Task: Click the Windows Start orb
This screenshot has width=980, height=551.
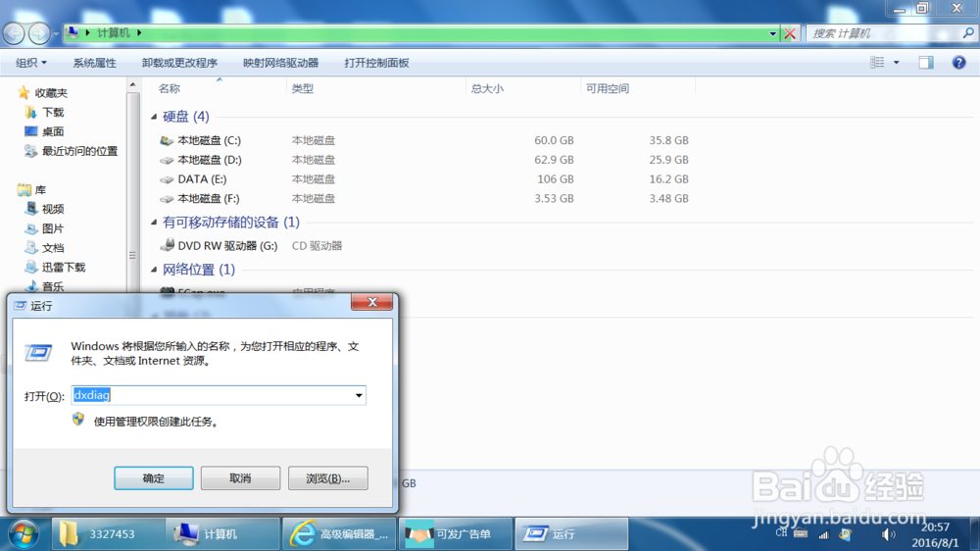Action: [24, 534]
